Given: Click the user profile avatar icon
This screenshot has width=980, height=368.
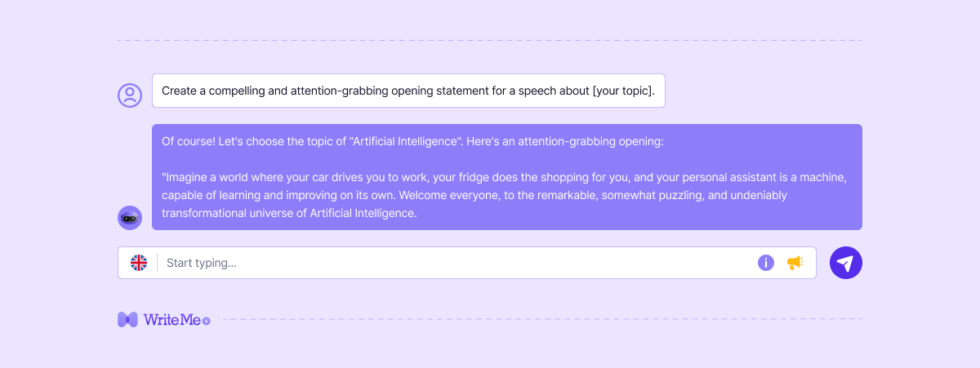Looking at the screenshot, I should coord(130,95).
